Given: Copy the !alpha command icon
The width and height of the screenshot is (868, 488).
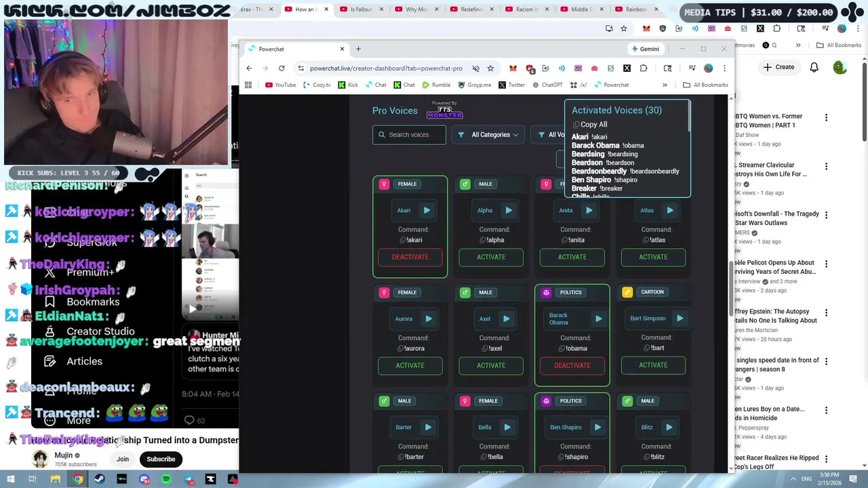Looking at the screenshot, I should 482,240.
